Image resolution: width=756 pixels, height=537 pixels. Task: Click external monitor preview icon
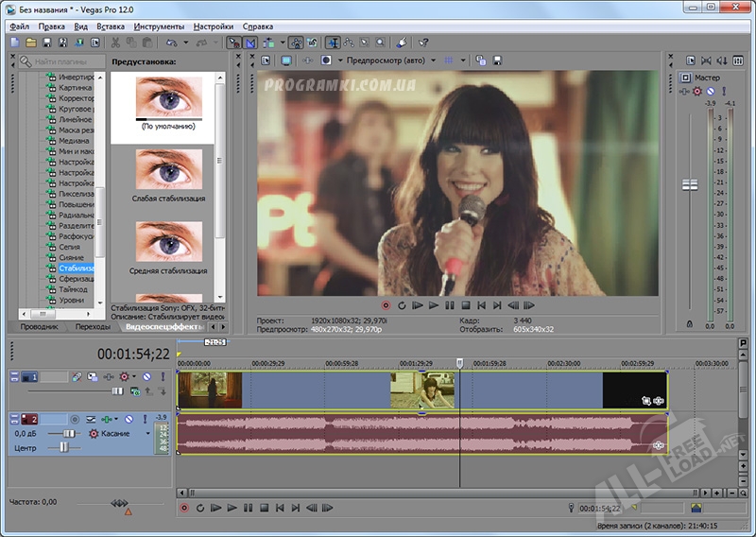tap(286, 60)
